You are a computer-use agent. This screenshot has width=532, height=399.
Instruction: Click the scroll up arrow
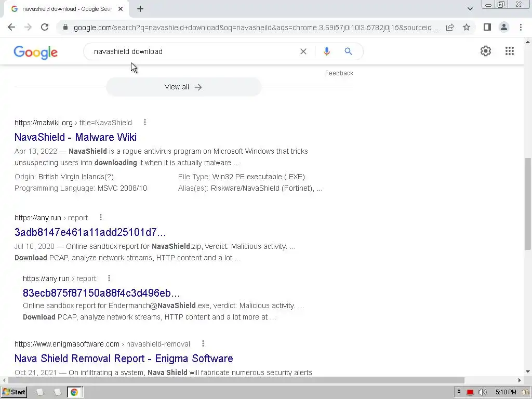click(x=528, y=42)
